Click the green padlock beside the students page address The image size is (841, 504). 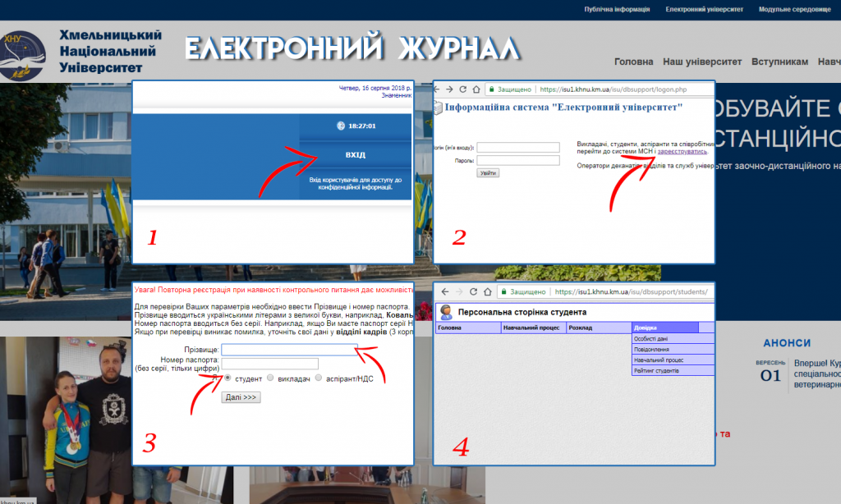click(x=503, y=291)
